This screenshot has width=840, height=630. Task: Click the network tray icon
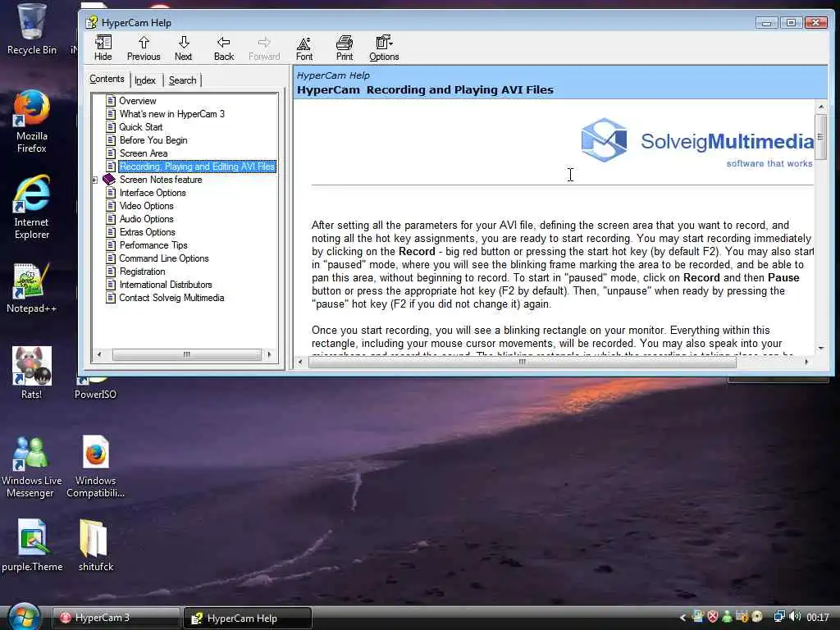779,617
